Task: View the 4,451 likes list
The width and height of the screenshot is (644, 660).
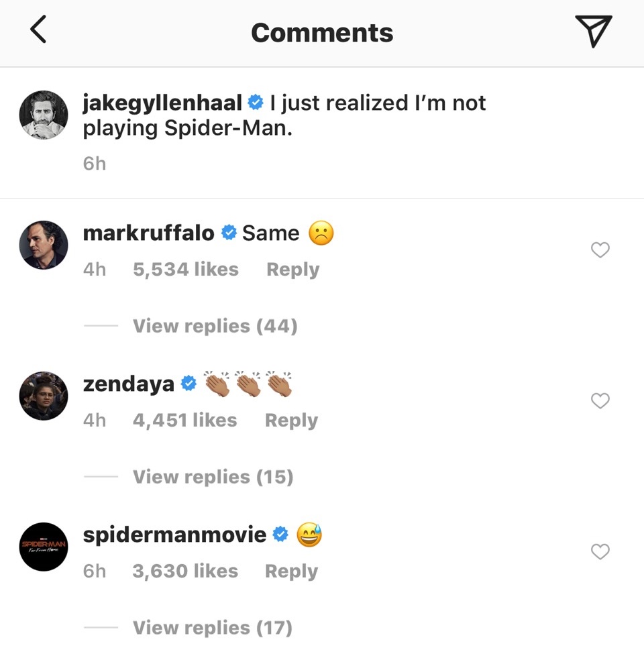Action: click(184, 421)
